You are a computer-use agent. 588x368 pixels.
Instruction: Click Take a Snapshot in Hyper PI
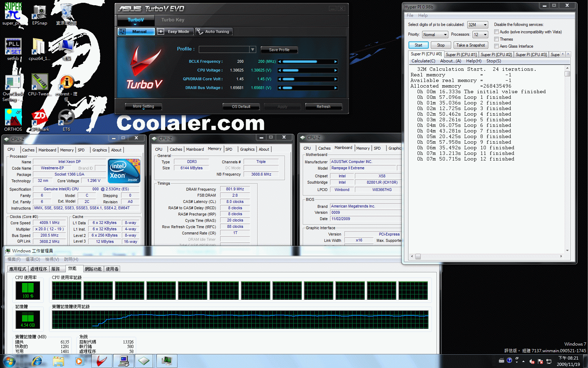coord(470,45)
